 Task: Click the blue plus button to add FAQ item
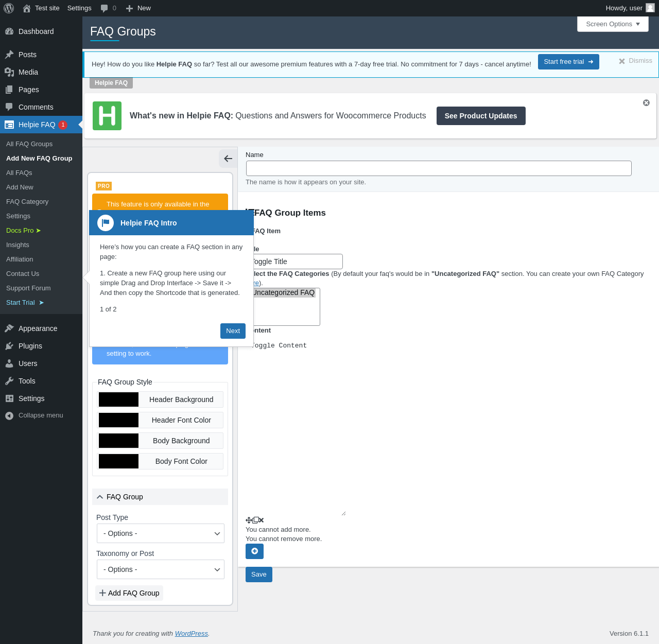[254, 551]
